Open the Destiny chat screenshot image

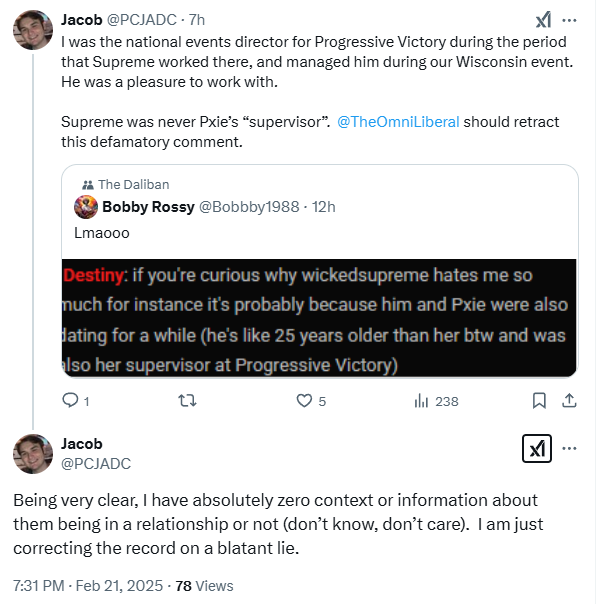pos(319,318)
